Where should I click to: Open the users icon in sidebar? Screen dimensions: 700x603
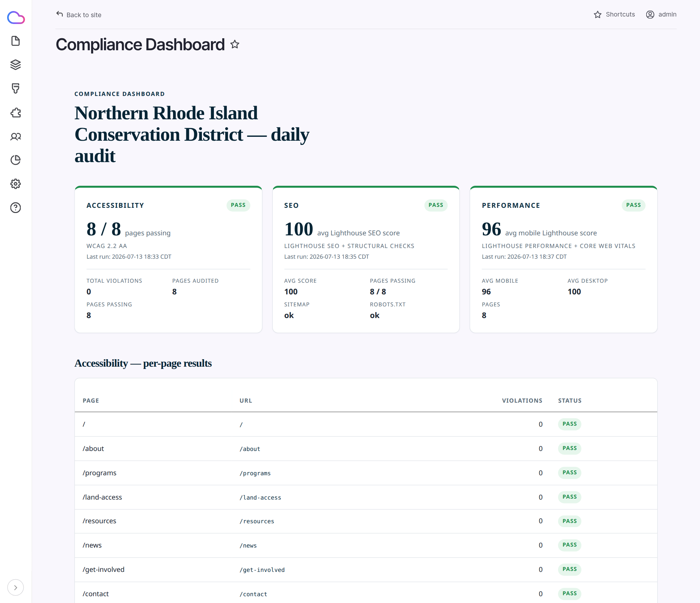coord(16,136)
